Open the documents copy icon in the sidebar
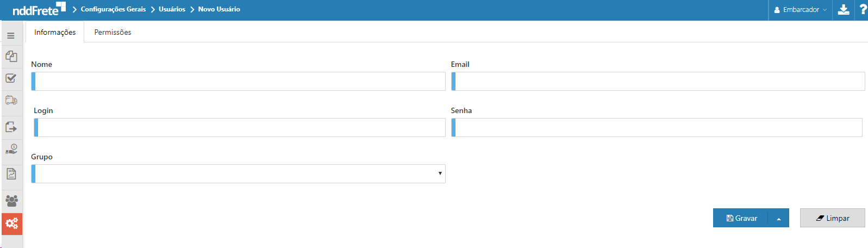 click(11, 57)
